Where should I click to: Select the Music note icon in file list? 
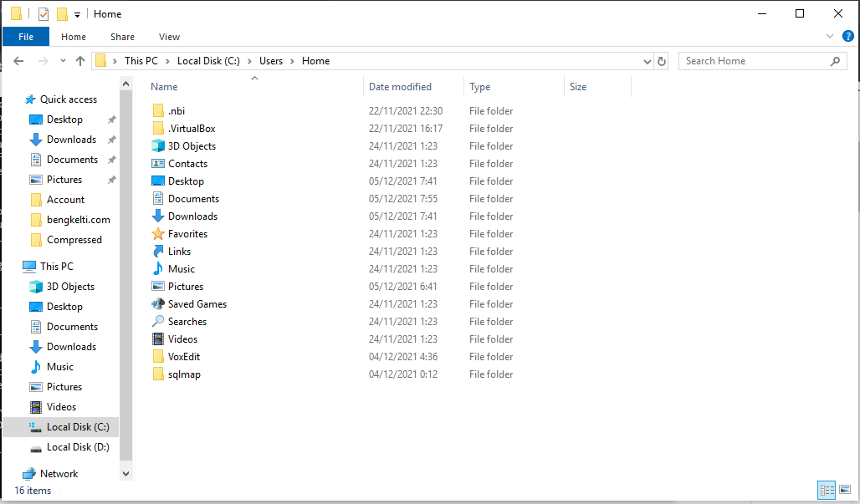(x=158, y=268)
